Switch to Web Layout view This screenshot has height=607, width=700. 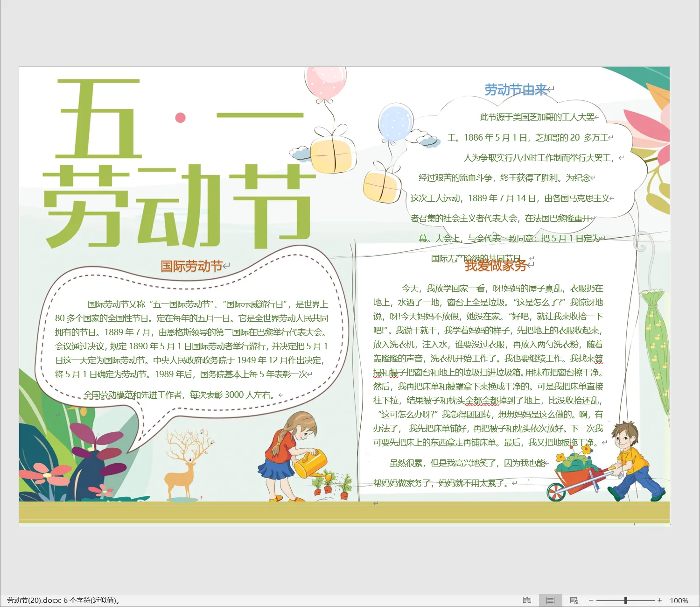tap(574, 600)
